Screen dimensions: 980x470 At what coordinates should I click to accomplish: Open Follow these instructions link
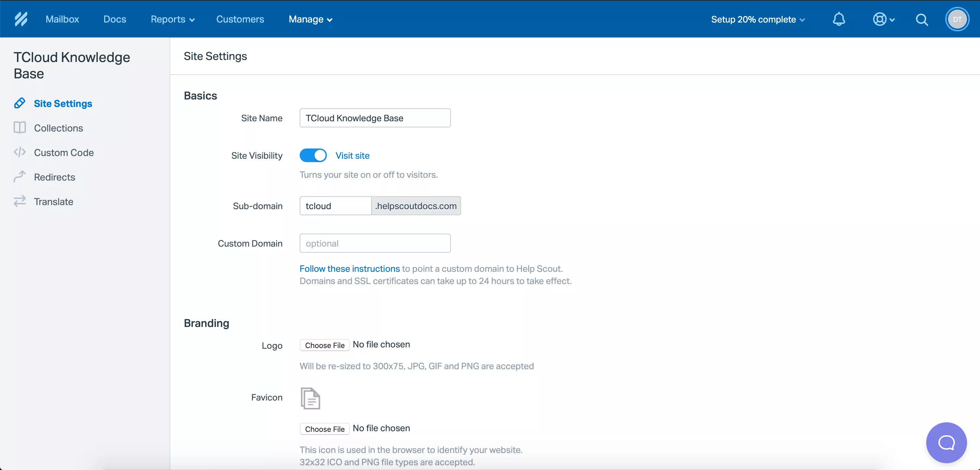350,268
